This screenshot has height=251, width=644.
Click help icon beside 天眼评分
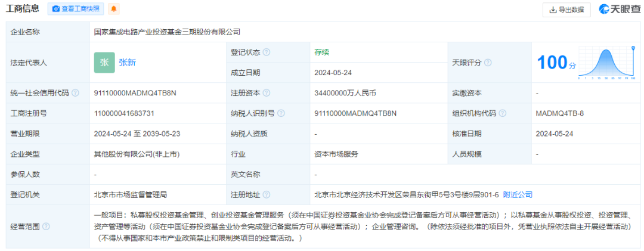pos(488,63)
